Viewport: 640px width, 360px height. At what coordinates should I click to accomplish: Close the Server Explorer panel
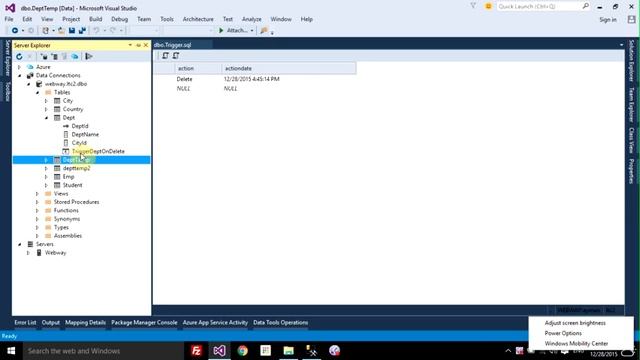pyautogui.click(x=146, y=45)
